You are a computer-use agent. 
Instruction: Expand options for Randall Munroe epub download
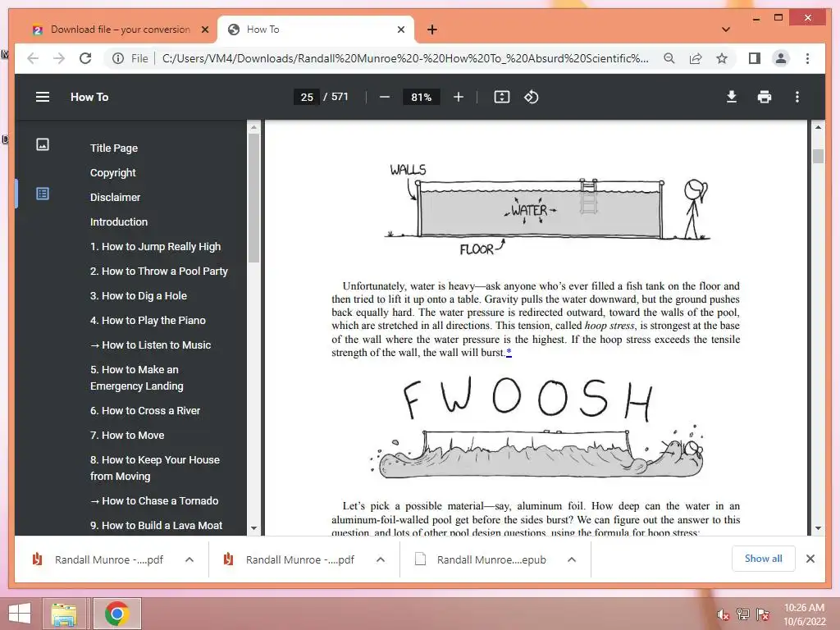click(572, 559)
